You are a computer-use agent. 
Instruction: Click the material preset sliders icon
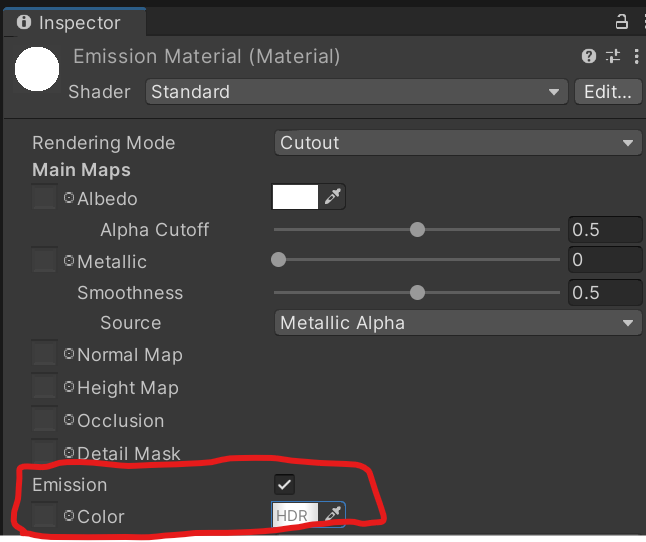coord(613,56)
